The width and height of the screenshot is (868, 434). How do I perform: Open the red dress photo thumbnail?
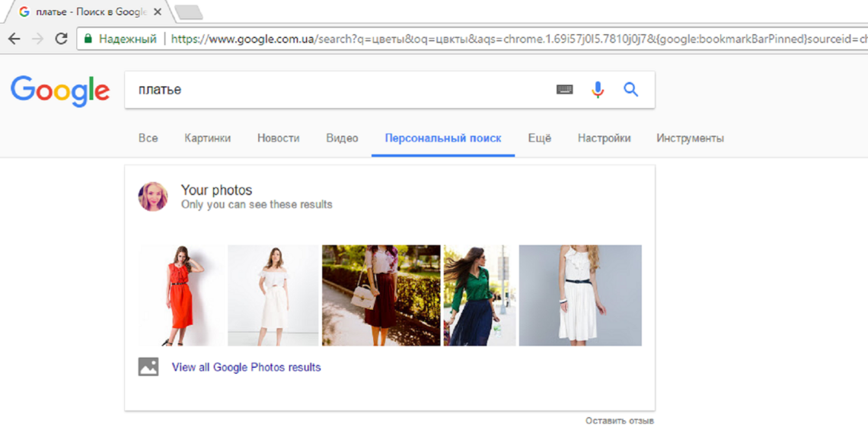coord(181,295)
